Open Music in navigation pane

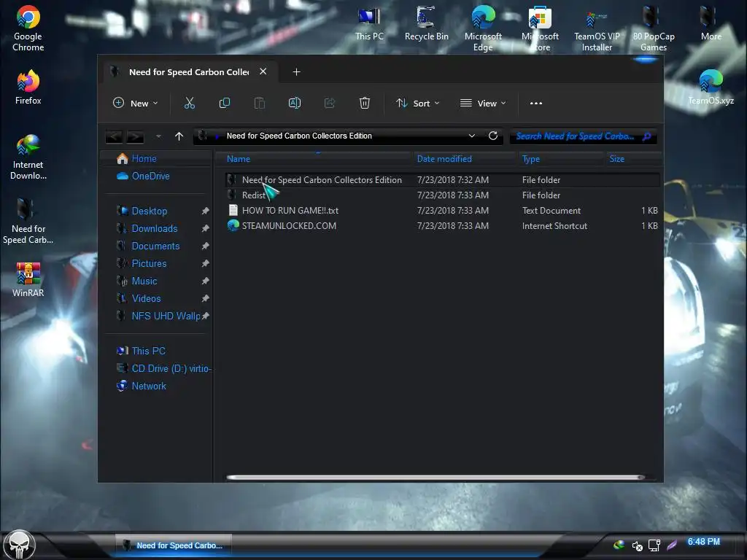pyautogui.click(x=144, y=281)
